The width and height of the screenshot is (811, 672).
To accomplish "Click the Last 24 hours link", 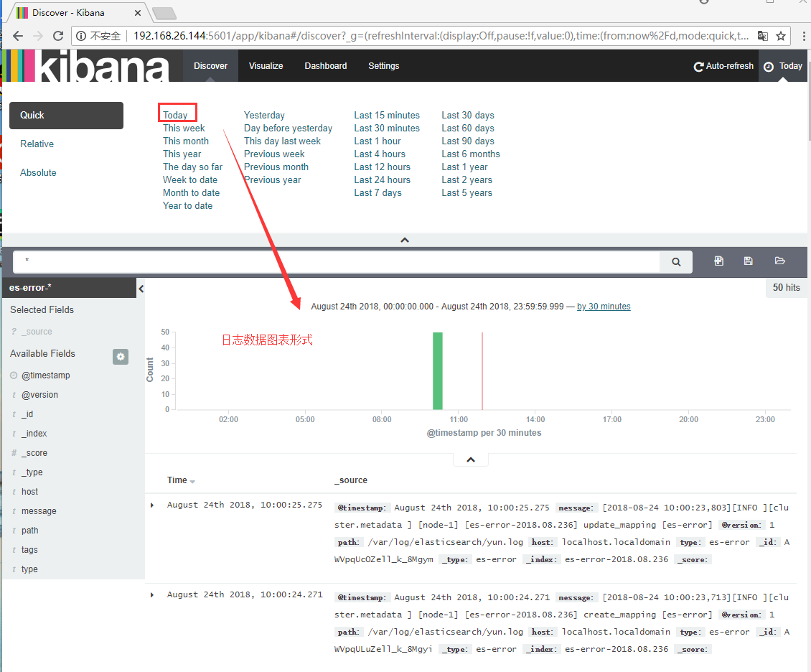I will tap(382, 179).
